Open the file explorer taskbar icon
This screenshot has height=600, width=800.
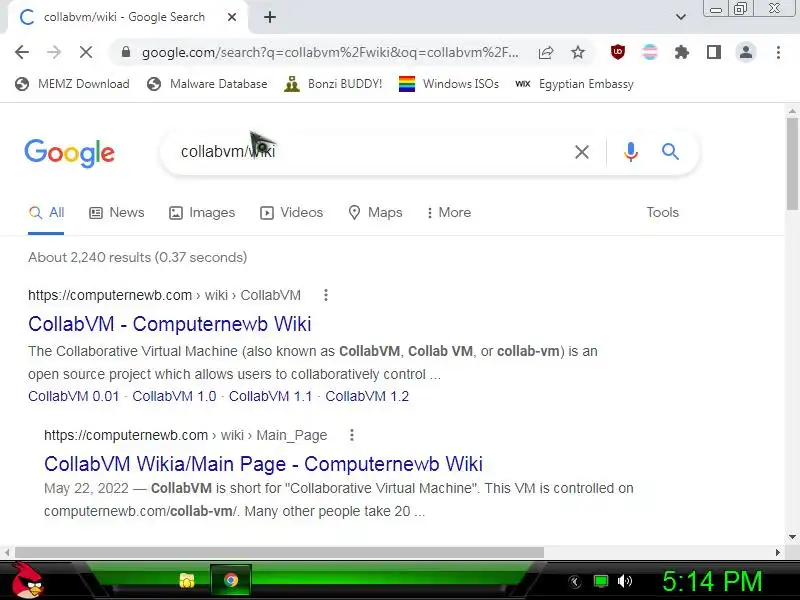point(187,581)
